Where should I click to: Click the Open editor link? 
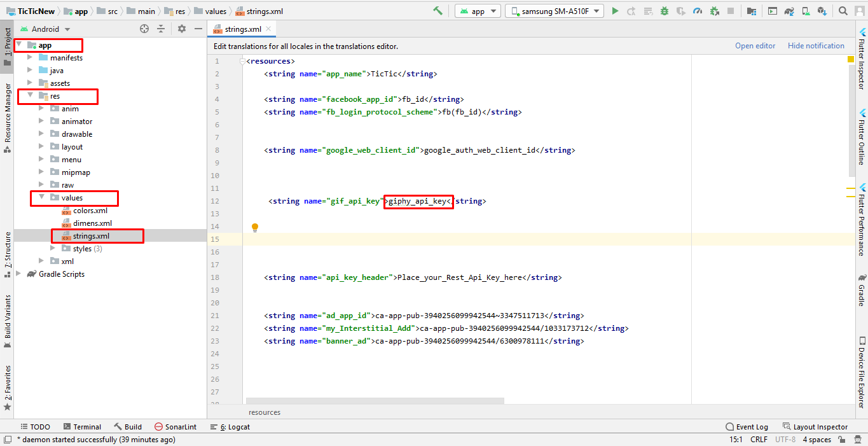(755, 46)
